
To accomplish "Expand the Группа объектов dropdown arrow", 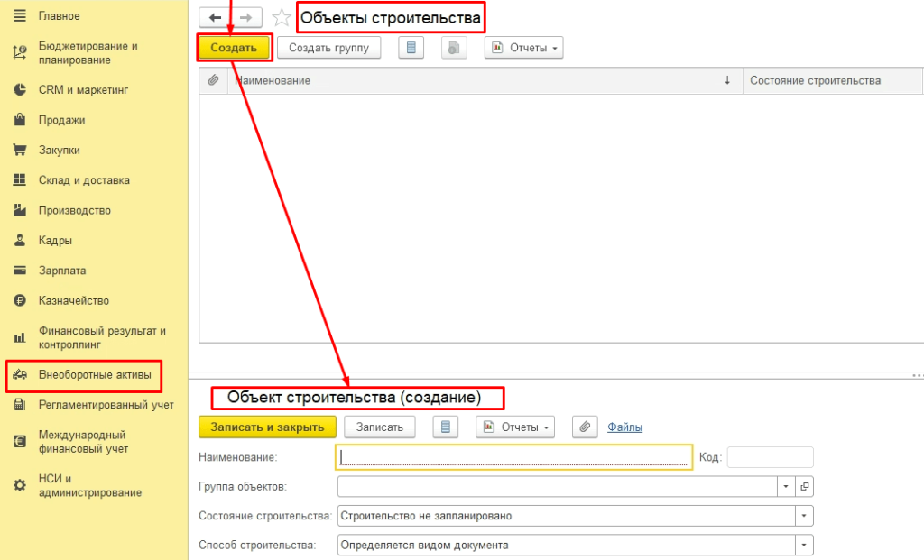I will [786, 486].
